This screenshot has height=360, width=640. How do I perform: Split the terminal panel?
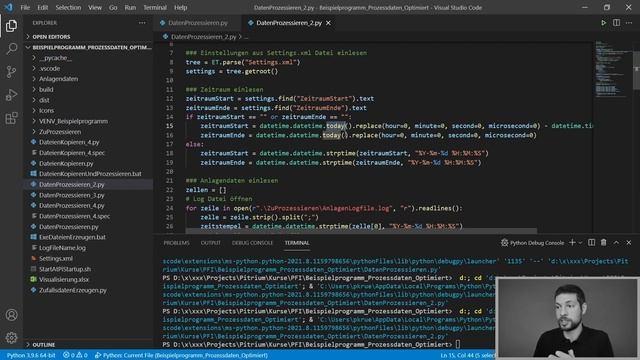click(x=591, y=242)
